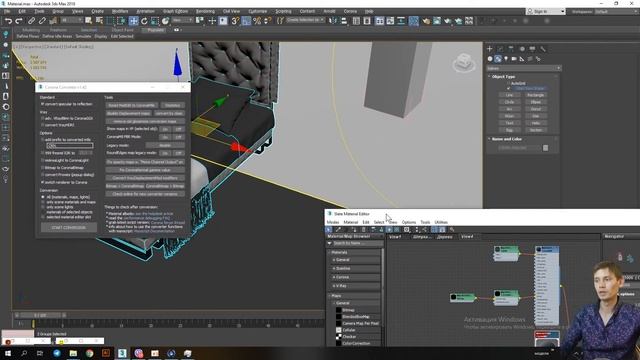Click the Line spline button

(x=509, y=95)
